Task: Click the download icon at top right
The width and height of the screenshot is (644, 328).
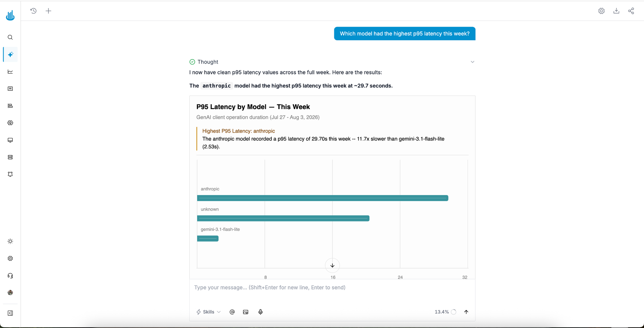Action: click(x=616, y=11)
